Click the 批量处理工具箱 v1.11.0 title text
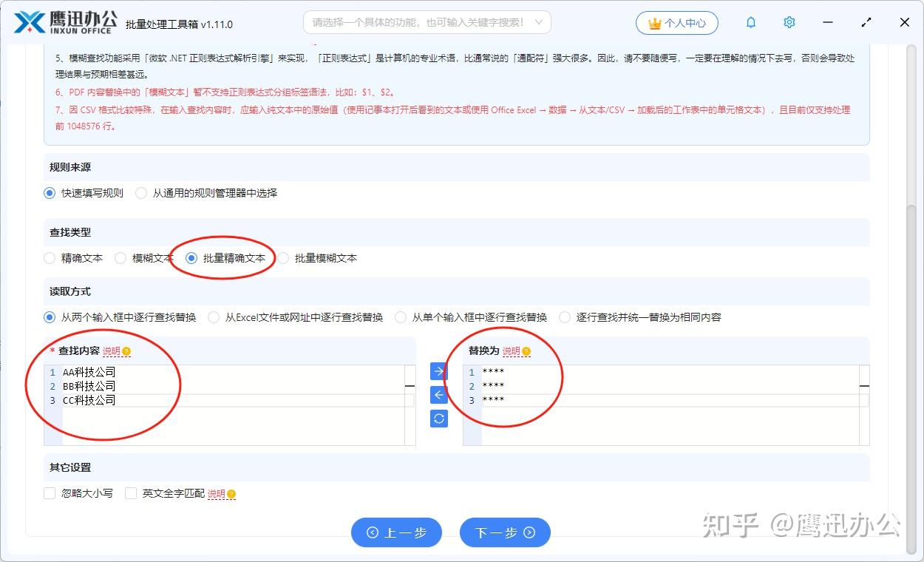 tap(180, 24)
